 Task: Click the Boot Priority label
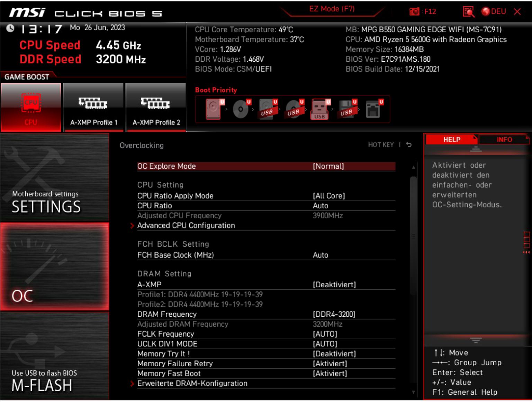click(x=216, y=90)
